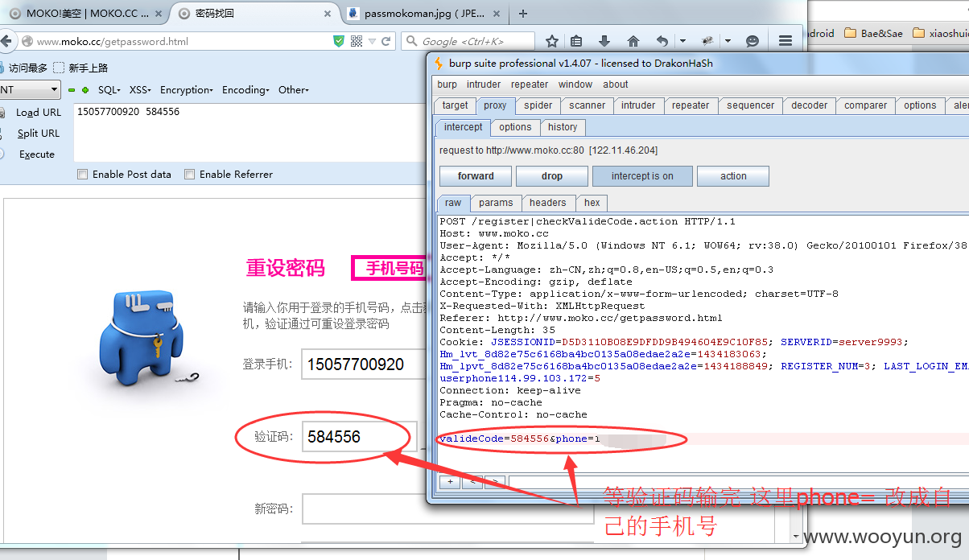Click the Burp search next arrow button
Screen dimensions: 969x560
click(495, 482)
